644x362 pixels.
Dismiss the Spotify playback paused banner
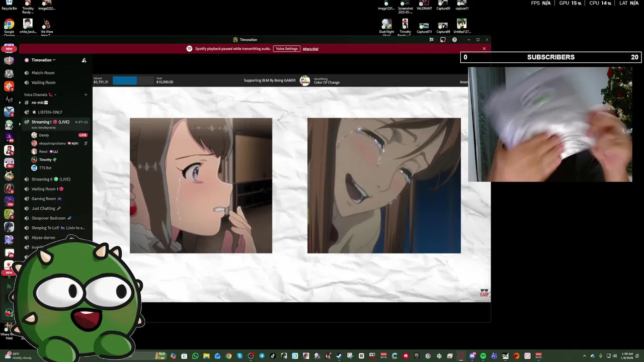pos(484,49)
